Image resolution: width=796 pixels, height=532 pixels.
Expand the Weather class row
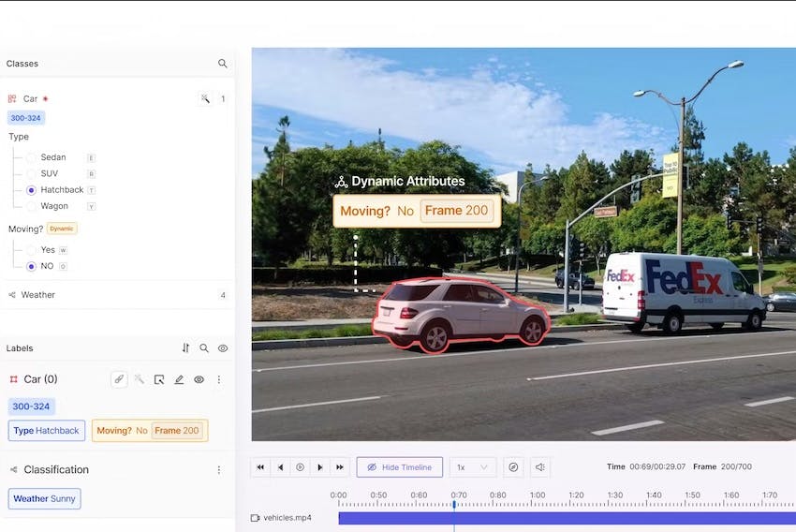coord(38,295)
